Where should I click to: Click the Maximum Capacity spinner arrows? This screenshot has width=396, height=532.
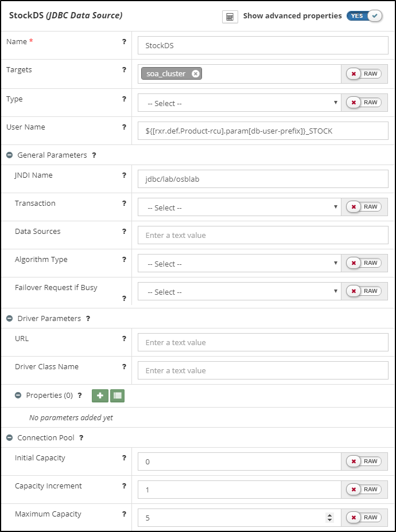coord(329,518)
